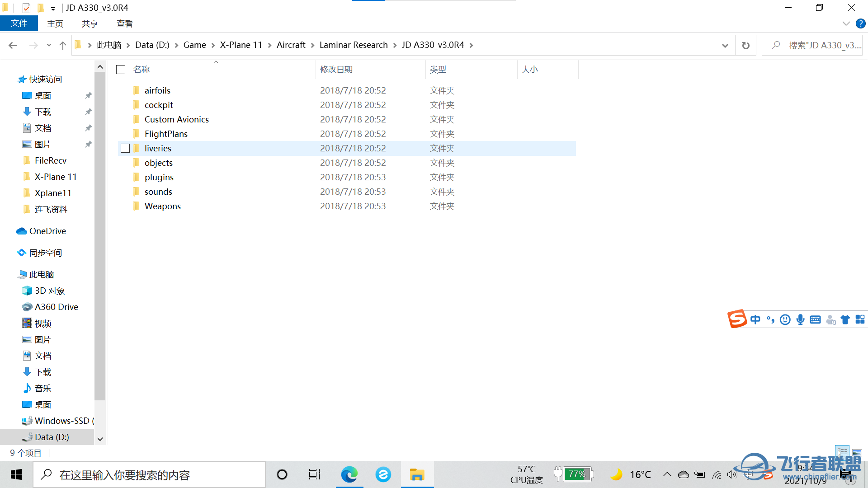This screenshot has width=868, height=488.
Task: Open the 查看 ribbon tab
Action: pyautogui.click(x=125, y=23)
